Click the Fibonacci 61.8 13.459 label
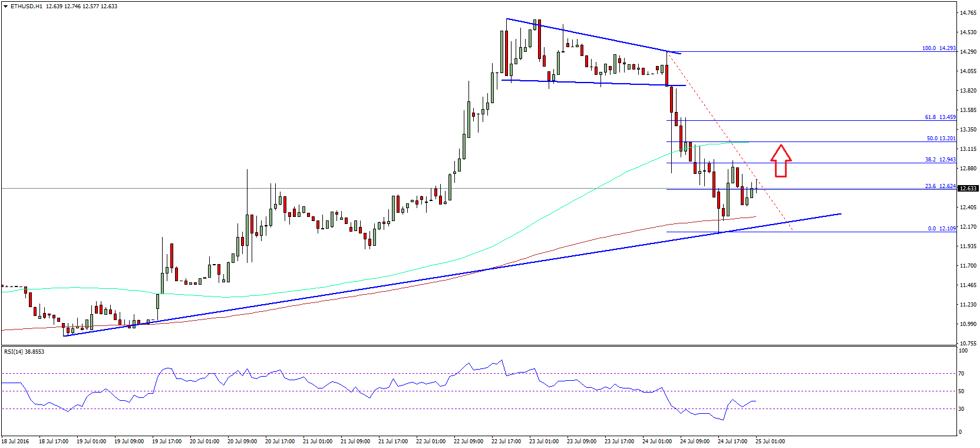The height and width of the screenshot is (448, 980). (941, 117)
